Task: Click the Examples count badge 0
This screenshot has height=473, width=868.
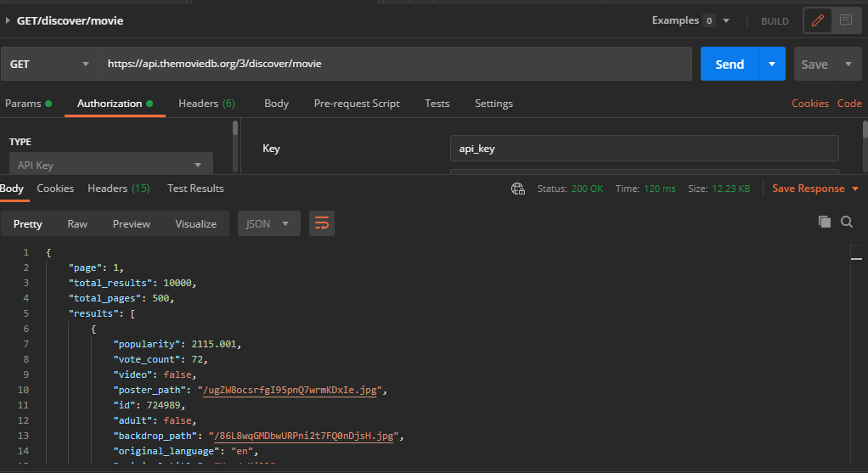Action: coord(708,21)
